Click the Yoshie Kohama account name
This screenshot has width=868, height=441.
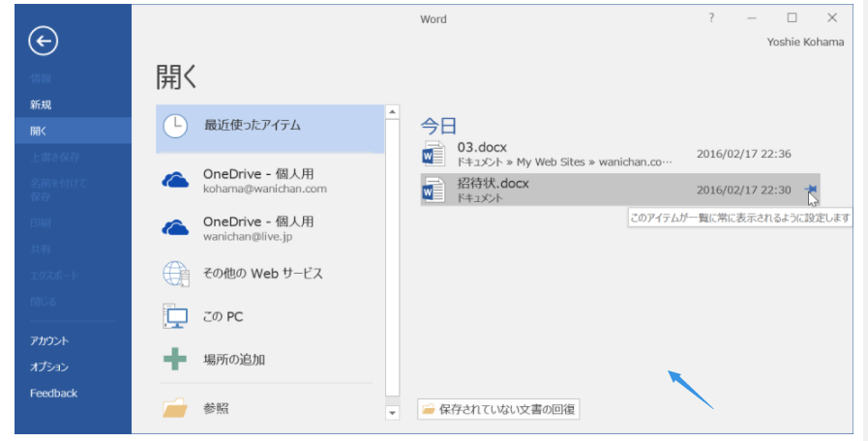(805, 42)
